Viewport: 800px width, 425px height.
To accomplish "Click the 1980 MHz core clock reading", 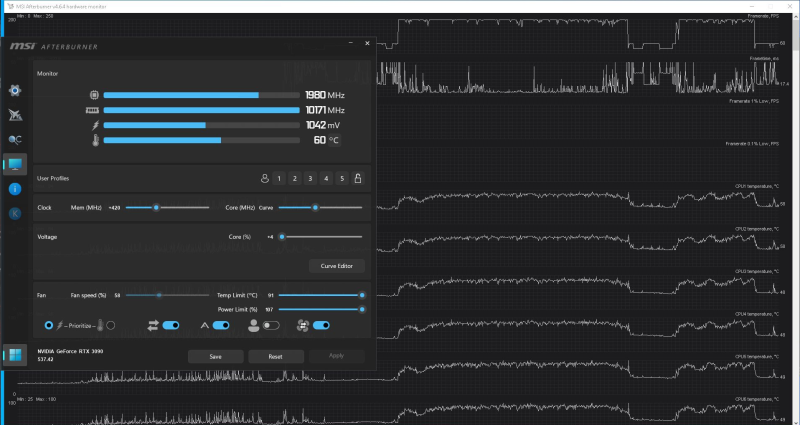I will click(325, 95).
